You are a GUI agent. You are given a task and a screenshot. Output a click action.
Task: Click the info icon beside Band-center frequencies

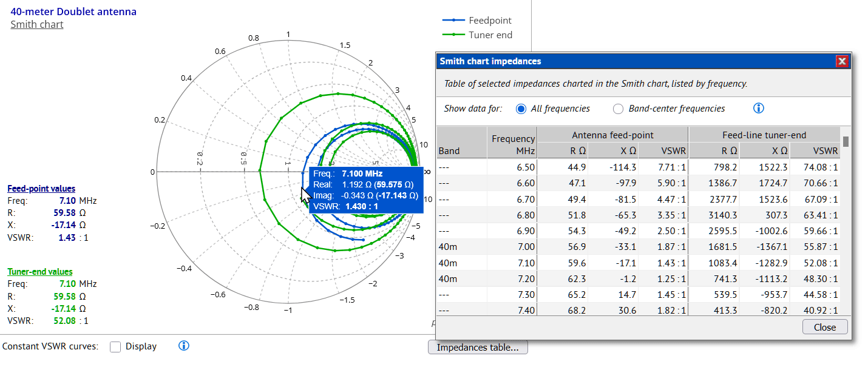758,109
